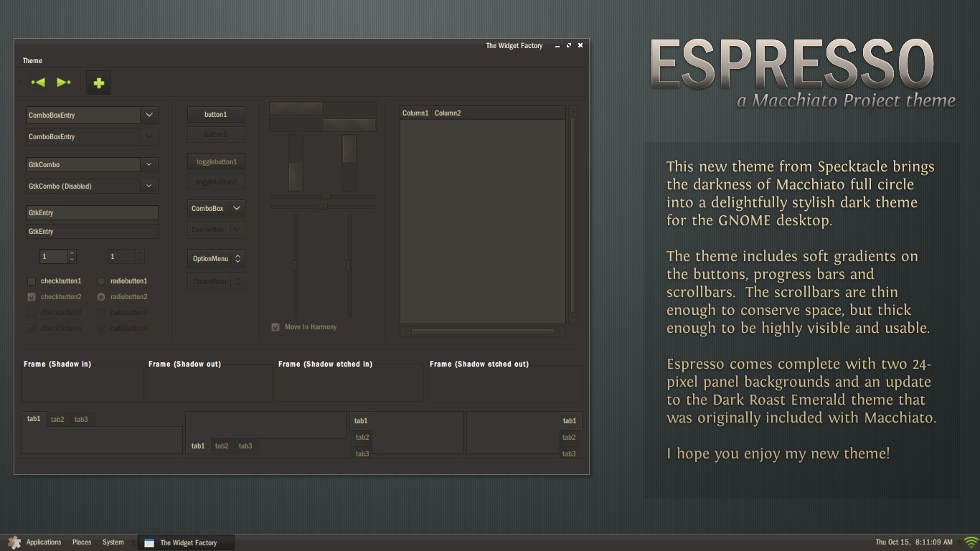Click the clock showing Thu Oct 15
Screen dimensions: 980x551
914,542
